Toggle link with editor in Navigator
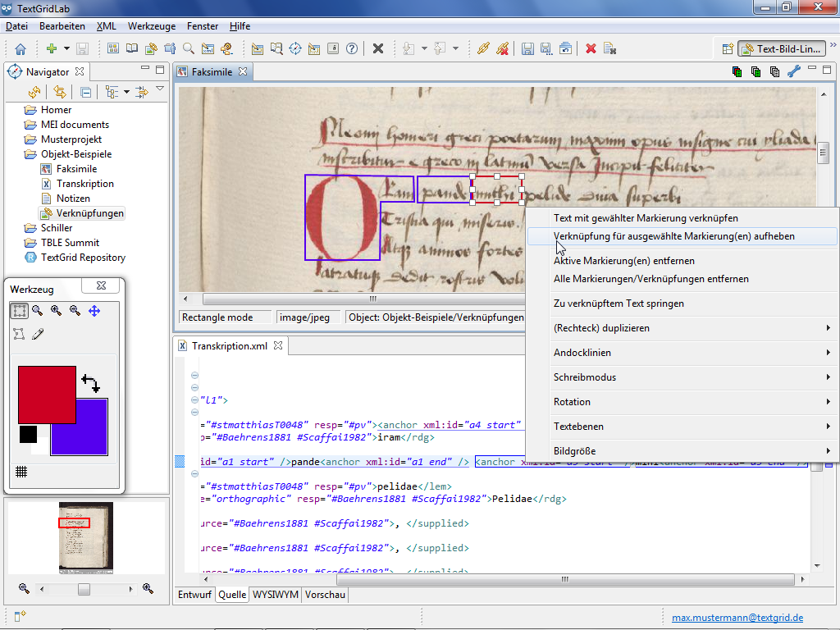Image resolution: width=840 pixels, height=630 pixels. point(60,92)
